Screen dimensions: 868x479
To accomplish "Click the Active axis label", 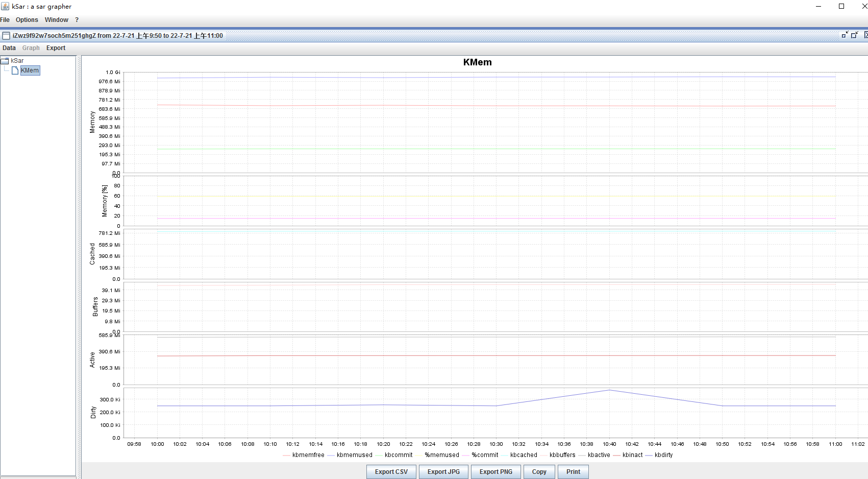I will (92, 360).
